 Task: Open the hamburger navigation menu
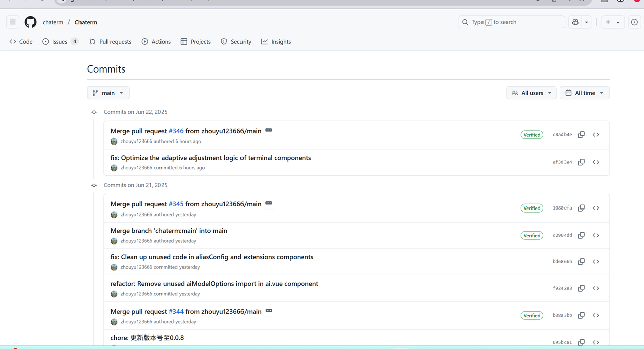pos(13,22)
